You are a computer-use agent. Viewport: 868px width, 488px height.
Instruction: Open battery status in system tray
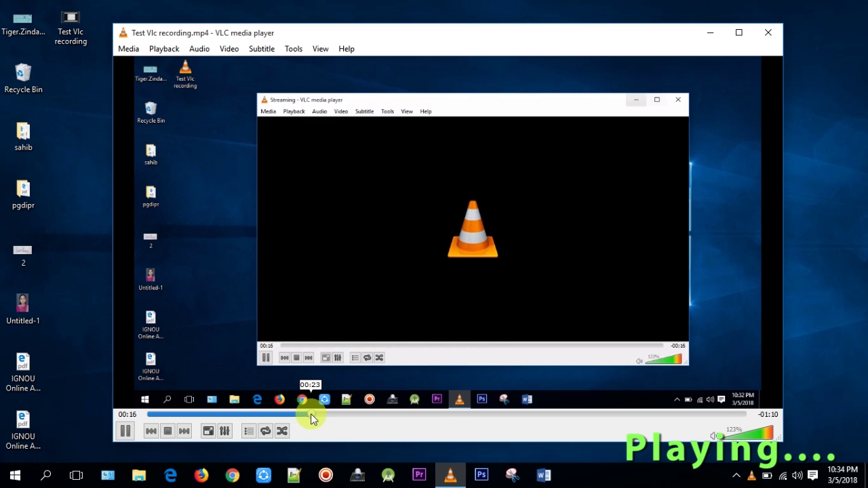coord(767,475)
